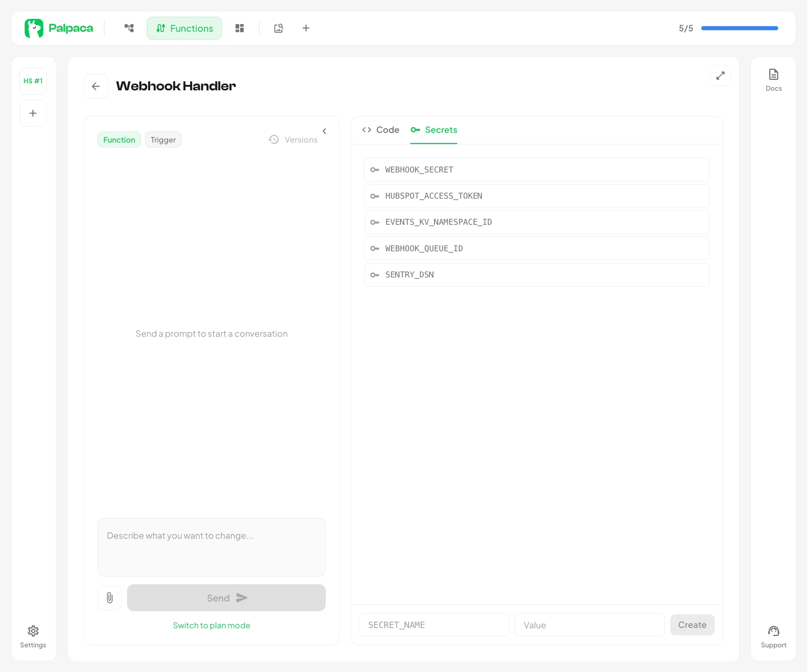807x672 pixels.
Task: Select the Function mode toggle
Action: (x=119, y=140)
